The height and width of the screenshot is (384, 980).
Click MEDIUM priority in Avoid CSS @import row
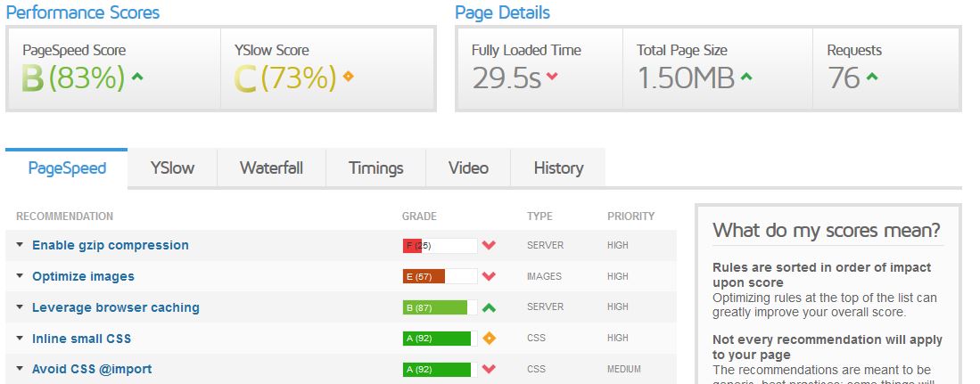(623, 369)
